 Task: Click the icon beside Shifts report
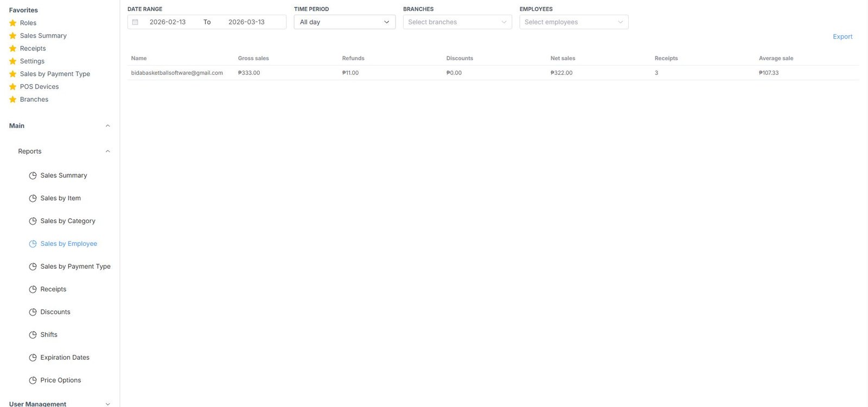[x=33, y=335]
